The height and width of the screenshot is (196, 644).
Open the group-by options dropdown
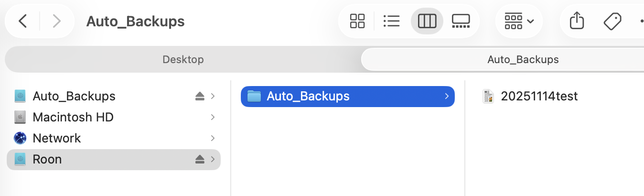[x=519, y=21]
